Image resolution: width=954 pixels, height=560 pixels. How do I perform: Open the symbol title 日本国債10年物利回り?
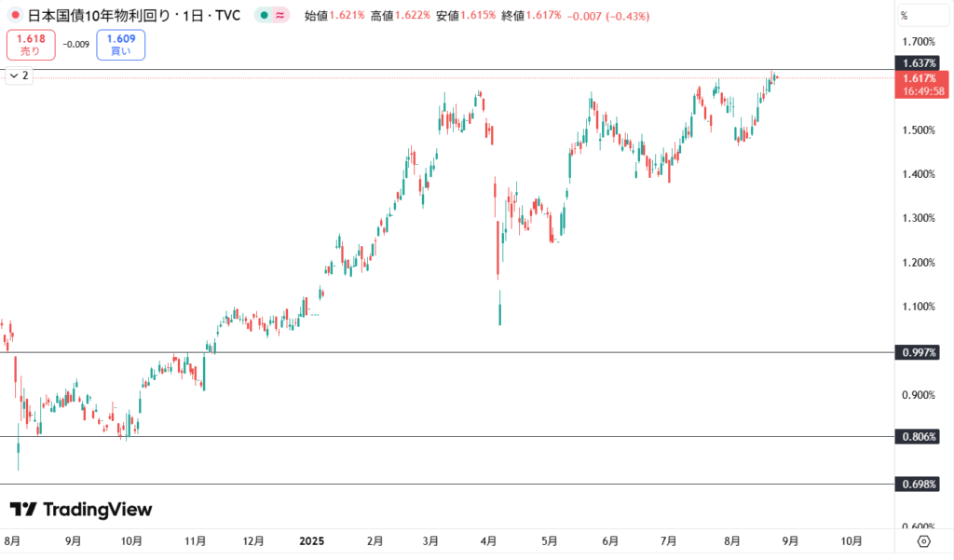click(100, 16)
